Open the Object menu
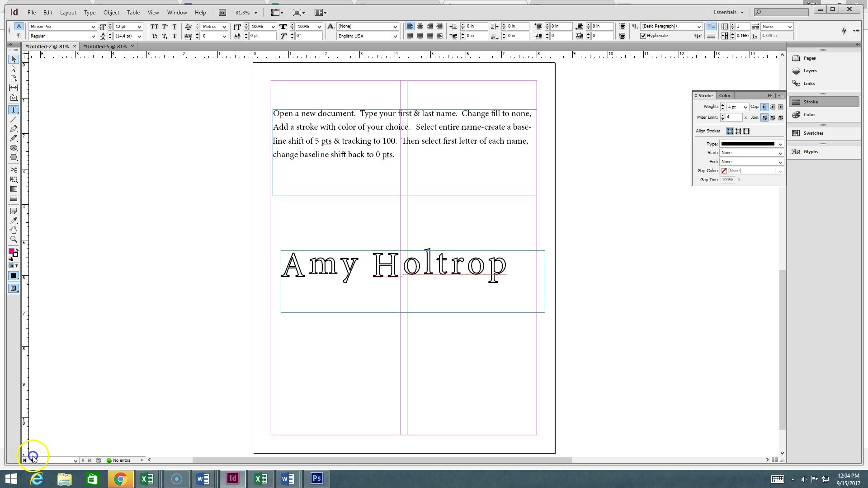 pos(111,13)
